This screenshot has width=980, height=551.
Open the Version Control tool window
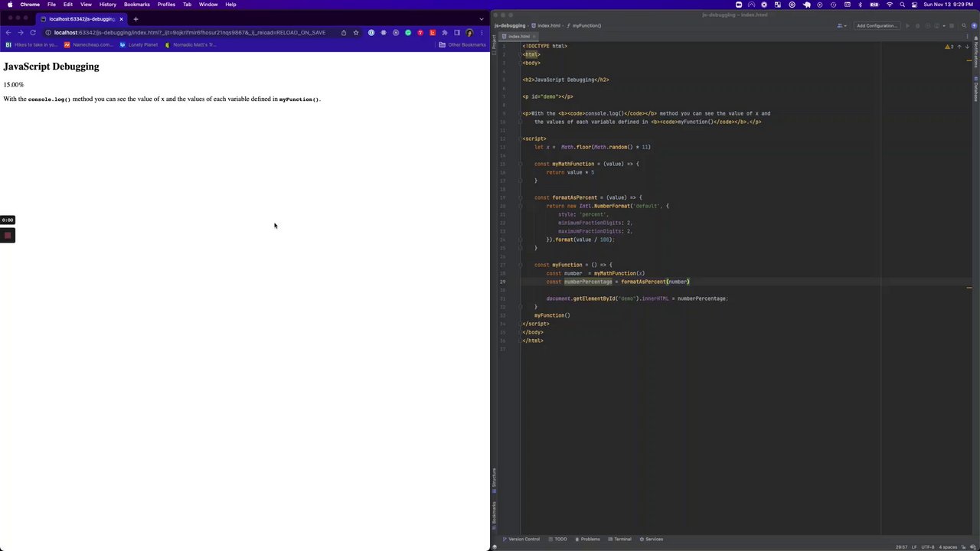click(521, 539)
